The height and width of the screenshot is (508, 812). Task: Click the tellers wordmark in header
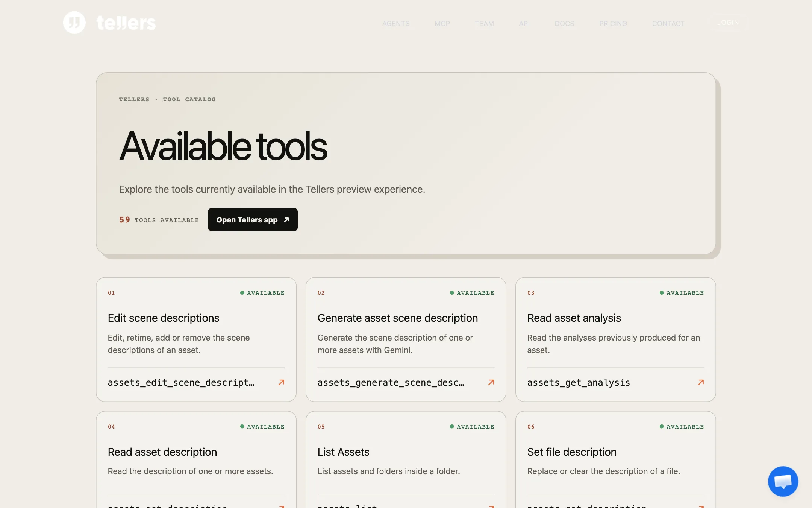126,23
